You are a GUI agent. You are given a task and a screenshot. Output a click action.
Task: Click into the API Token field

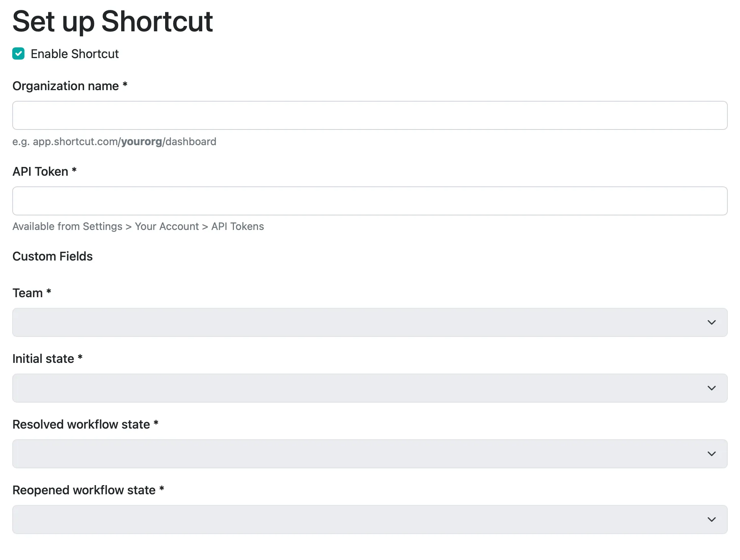[370, 201]
